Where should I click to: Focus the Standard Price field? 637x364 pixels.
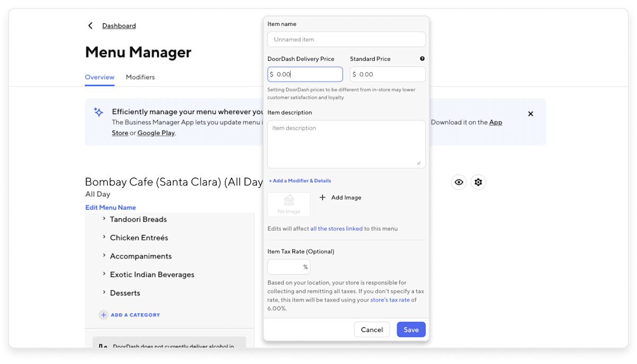pos(388,74)
